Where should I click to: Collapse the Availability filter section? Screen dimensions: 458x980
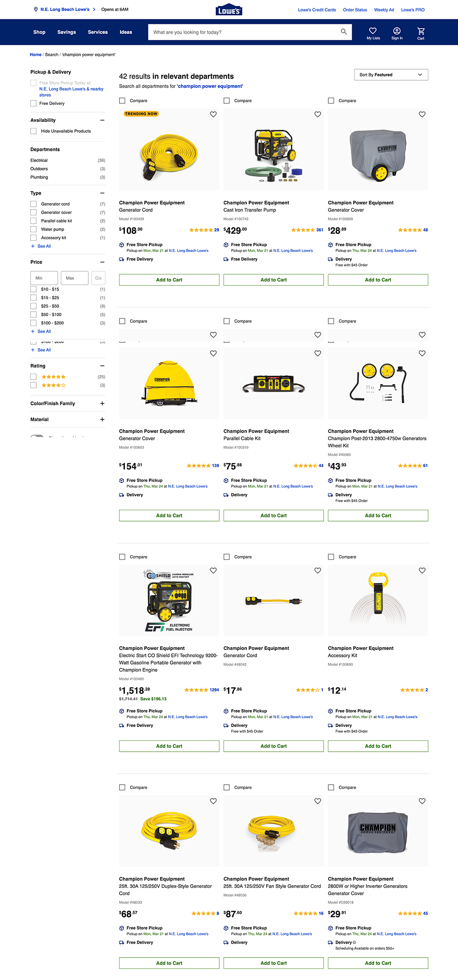click(x=102, y=120)
